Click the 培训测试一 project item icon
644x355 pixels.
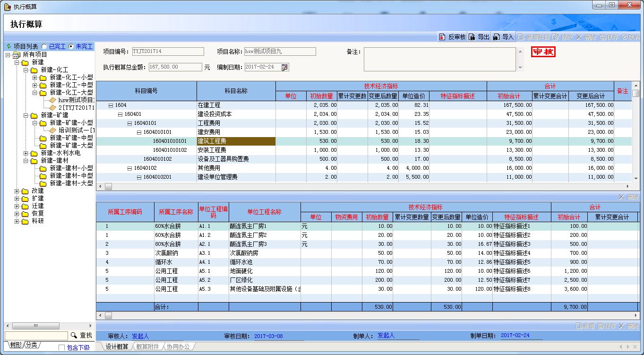click(53, 130)
